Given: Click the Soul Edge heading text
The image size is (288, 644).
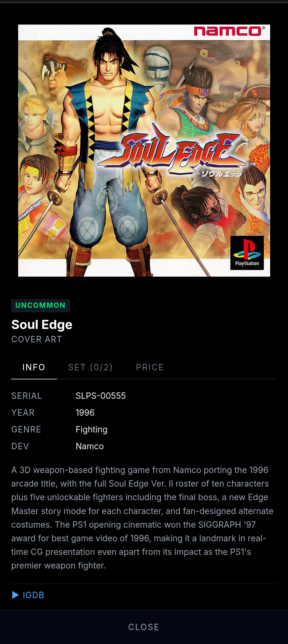Looking at the screenshot, I should pos(42,325).
